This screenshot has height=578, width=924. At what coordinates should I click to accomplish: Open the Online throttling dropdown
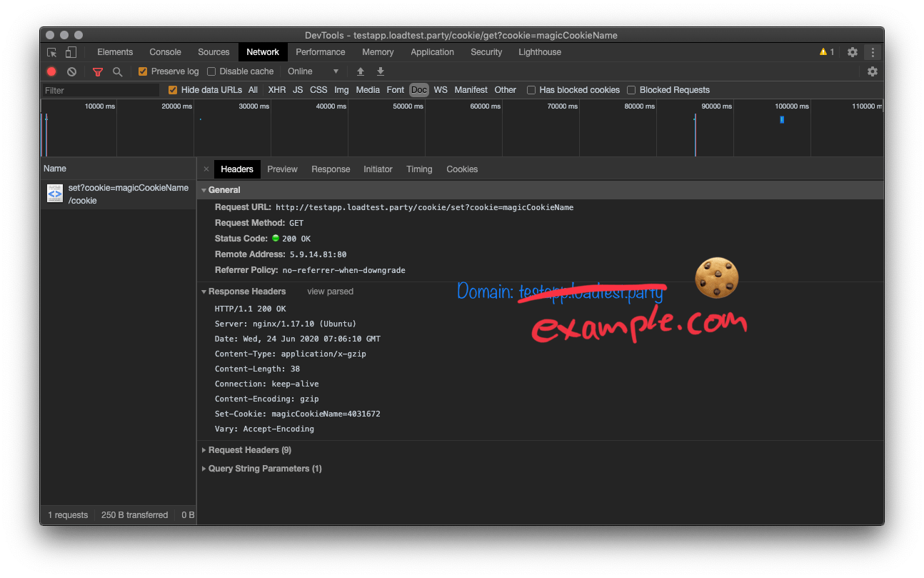(x=314, y=71)
